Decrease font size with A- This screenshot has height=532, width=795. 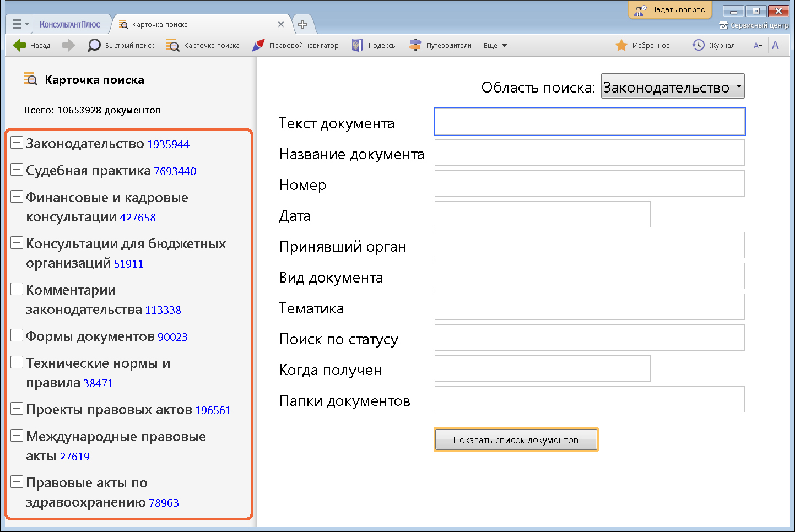click(x=758, y=45)
